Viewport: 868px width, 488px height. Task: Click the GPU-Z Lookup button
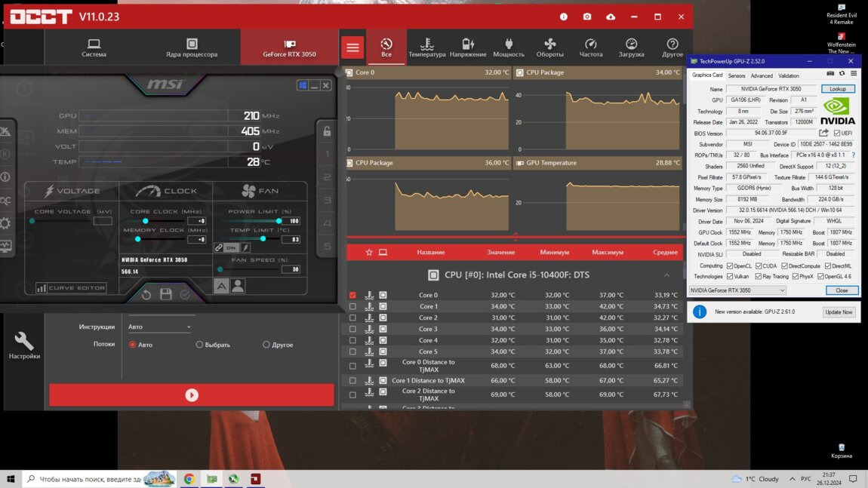click(x=838, y=89)
